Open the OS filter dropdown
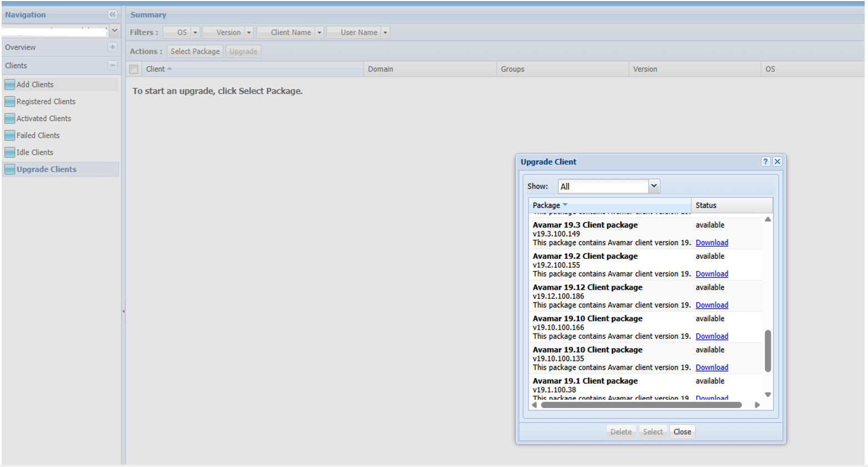 point(195,33)
